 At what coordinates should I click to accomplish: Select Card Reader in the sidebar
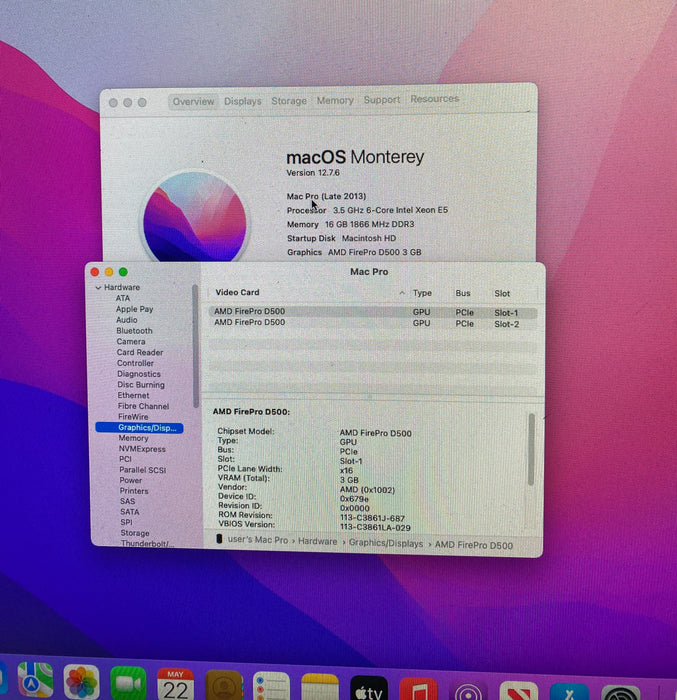point(140,352)
